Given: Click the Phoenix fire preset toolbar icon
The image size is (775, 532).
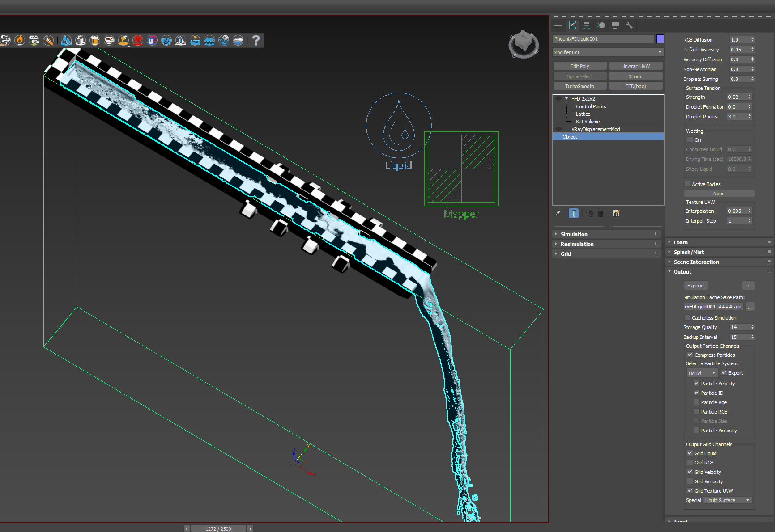Looking at the screenshot, I should [20, 40].
